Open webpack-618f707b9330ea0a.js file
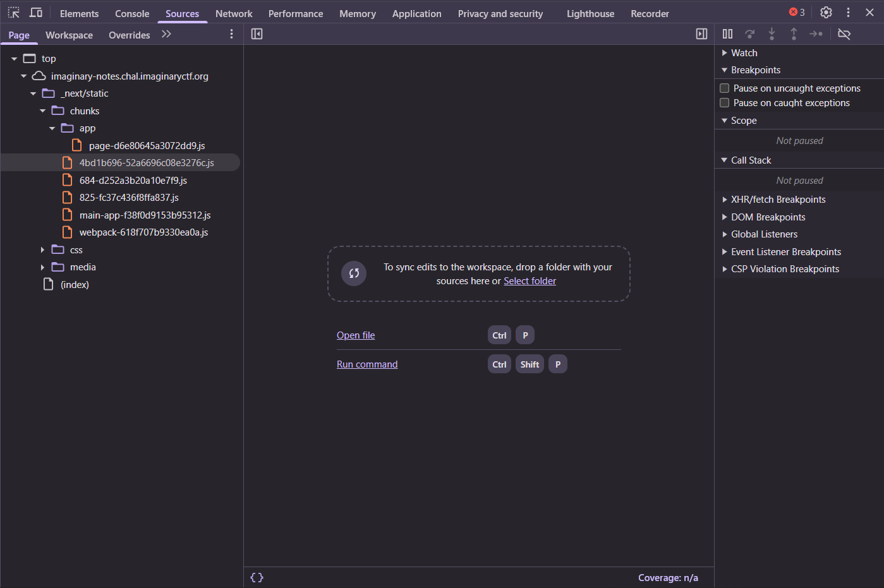Viewport: 884px width, 588px height. [x=143, y=232]
